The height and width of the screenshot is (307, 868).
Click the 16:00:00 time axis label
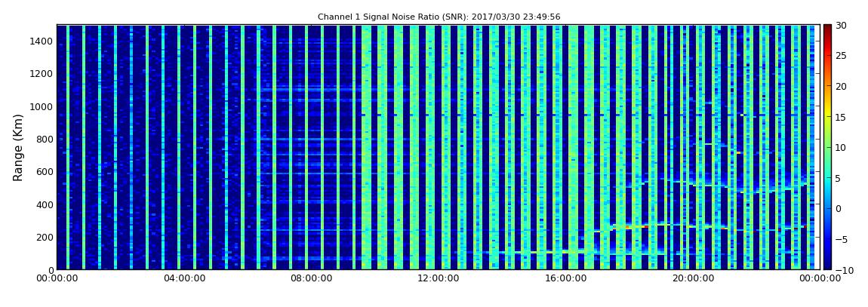[565, 279]
